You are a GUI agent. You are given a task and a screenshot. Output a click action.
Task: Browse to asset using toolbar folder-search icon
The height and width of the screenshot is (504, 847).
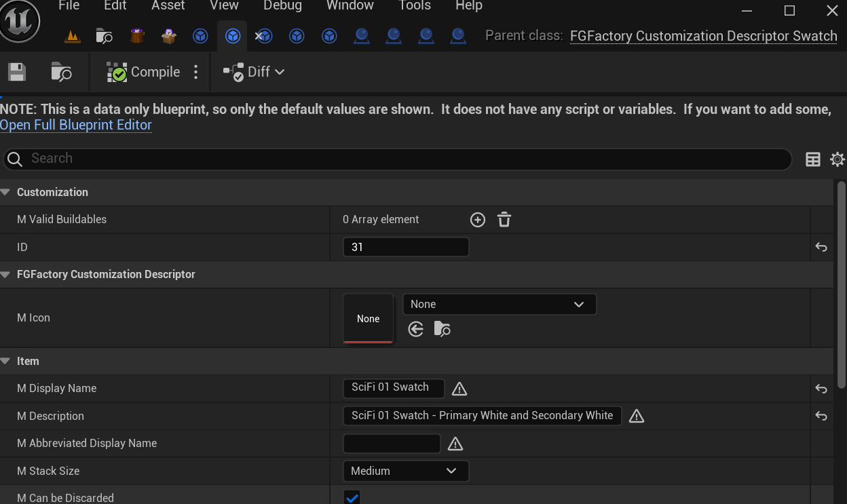point(61,72)
